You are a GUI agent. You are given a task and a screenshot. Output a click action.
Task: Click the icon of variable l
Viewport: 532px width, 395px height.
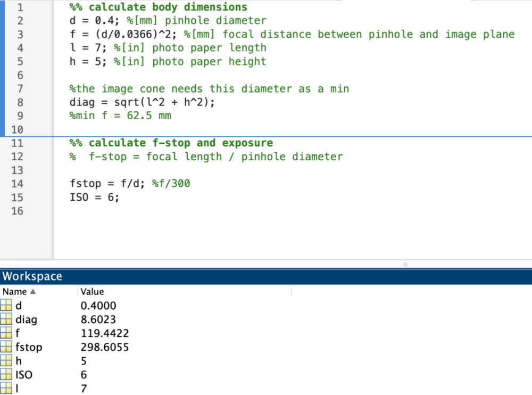[6, 388]
